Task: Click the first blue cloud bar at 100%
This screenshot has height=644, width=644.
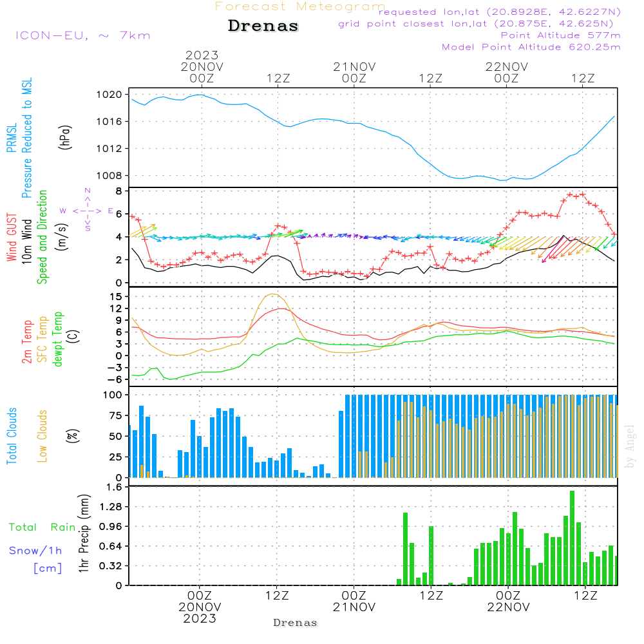Action: [348, 436]
